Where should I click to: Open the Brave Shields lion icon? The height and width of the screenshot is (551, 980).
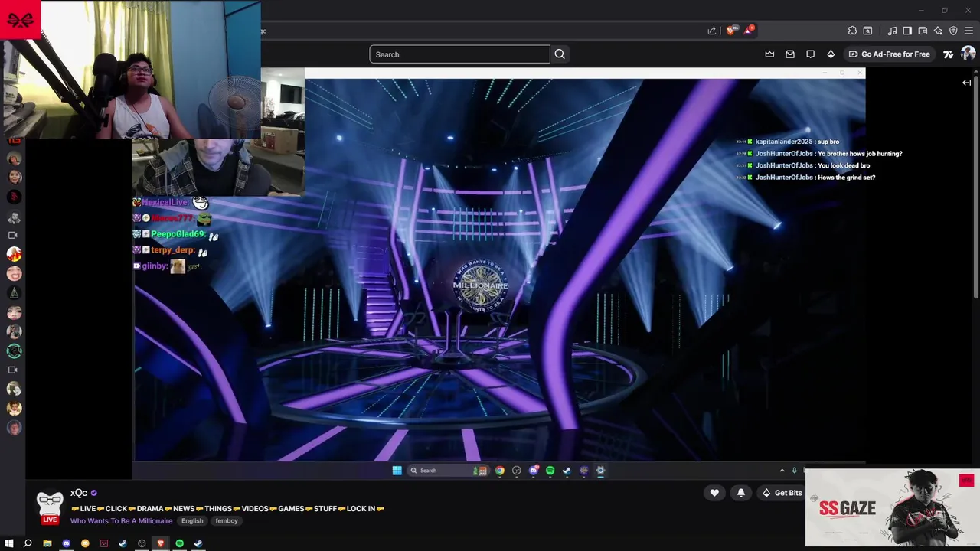point(730,31)
